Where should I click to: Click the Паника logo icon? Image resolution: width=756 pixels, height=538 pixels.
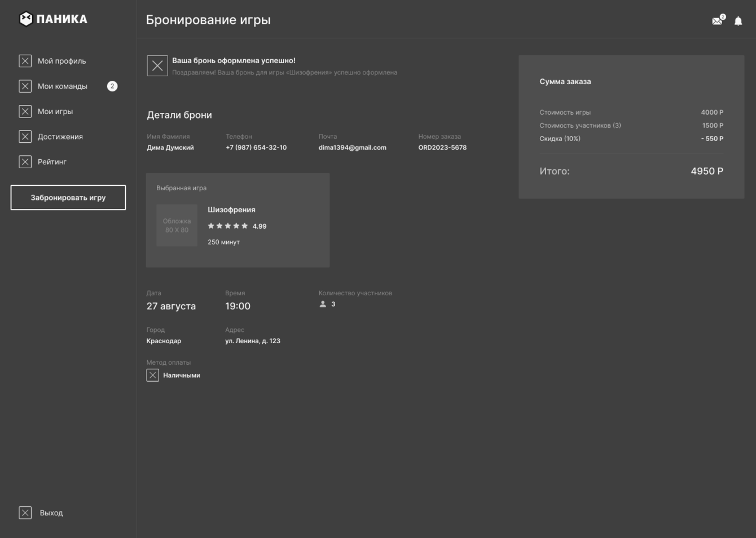tap(26, 19)
